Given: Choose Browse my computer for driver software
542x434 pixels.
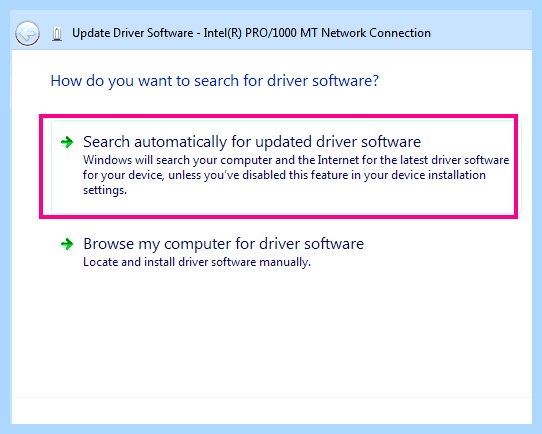Looking at the screenshot, I should pos(224,244).
